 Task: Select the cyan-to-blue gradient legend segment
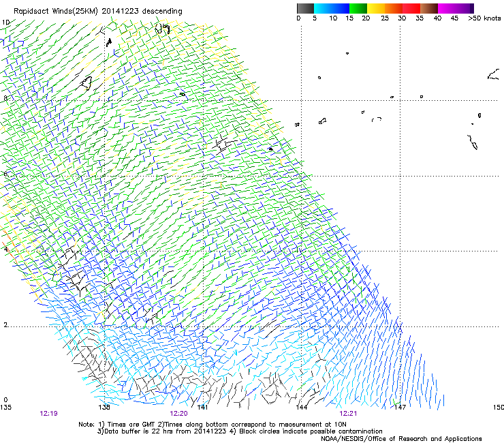point(332,9)
